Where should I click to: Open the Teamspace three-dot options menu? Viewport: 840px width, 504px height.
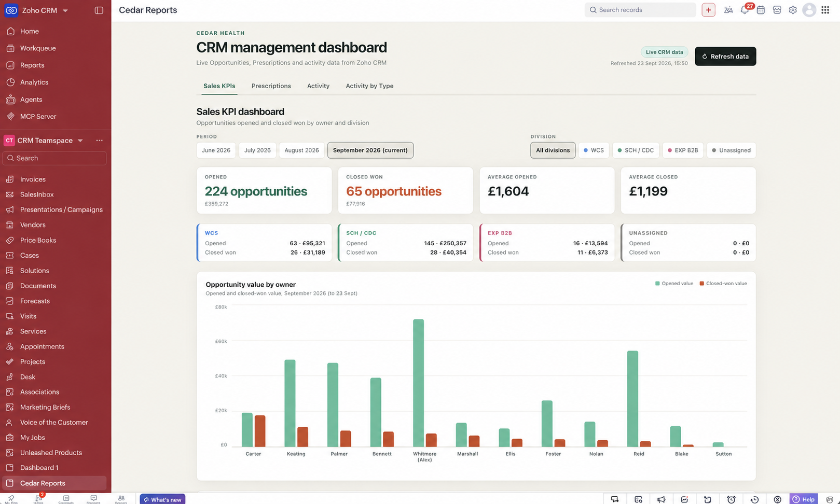99,141
